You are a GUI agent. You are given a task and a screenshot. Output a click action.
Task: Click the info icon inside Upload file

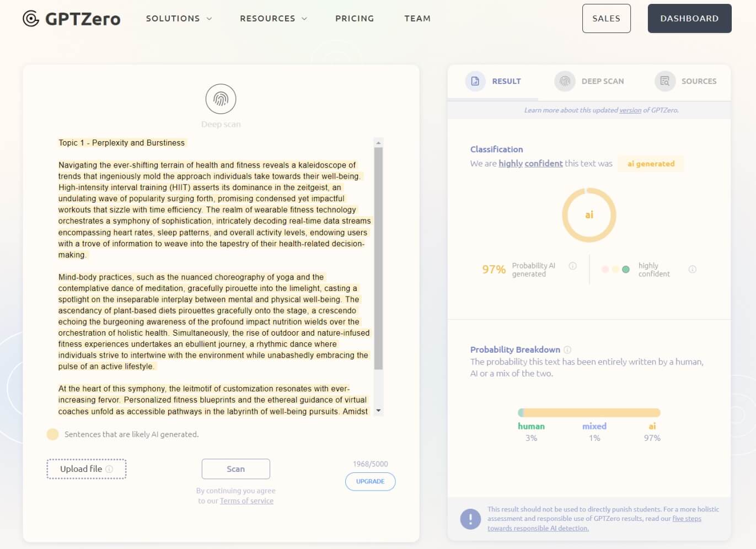point(109,469)
